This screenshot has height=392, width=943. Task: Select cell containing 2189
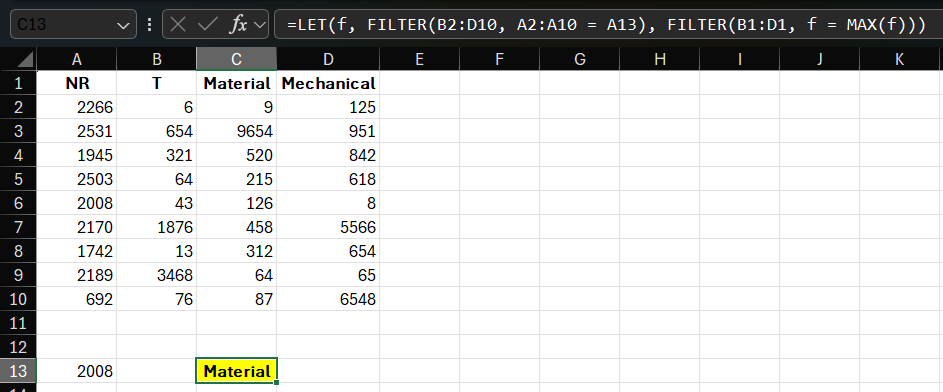tap(76, 275)
